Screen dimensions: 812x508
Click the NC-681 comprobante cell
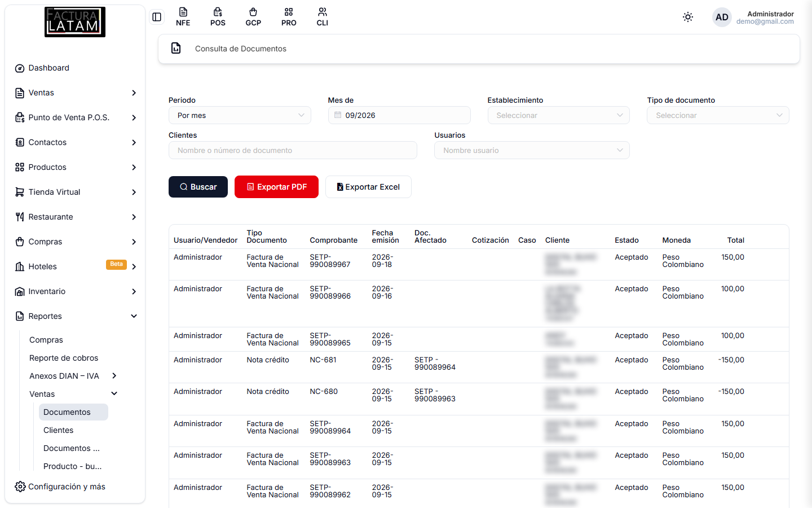tap(323, 360)
